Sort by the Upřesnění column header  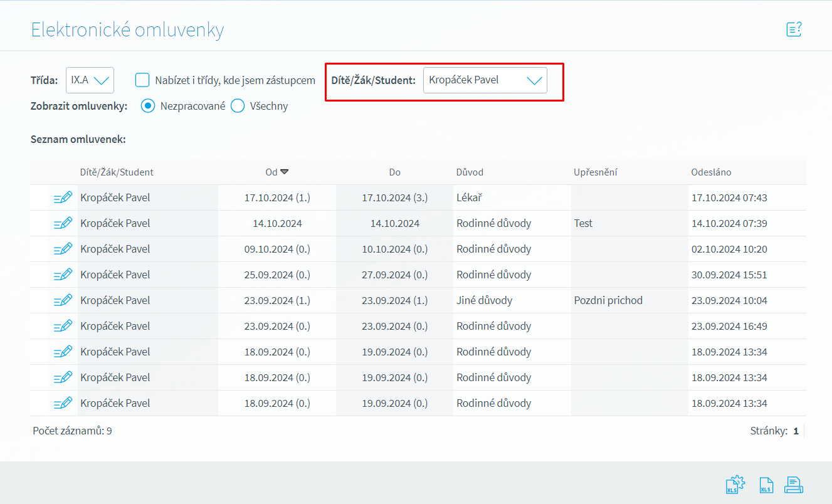[x=596, y=172]
